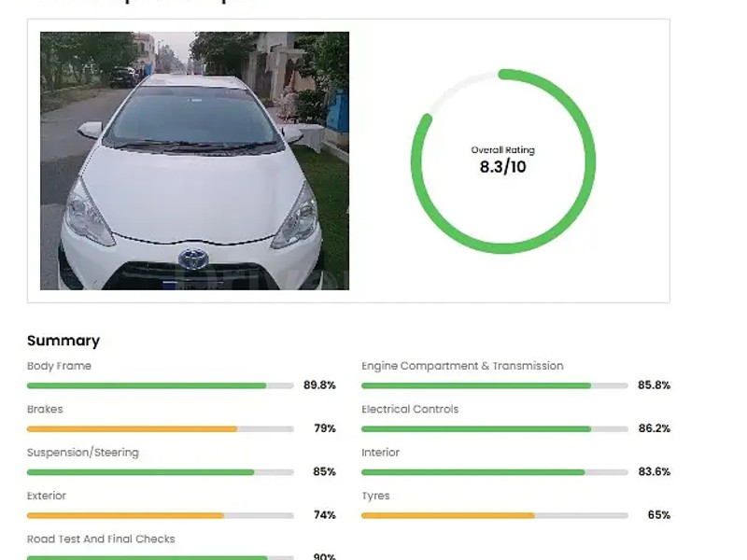The width and height of the screenshot is (747, 560).
Task: Open the Exterior category label
Action: point(47,496)
